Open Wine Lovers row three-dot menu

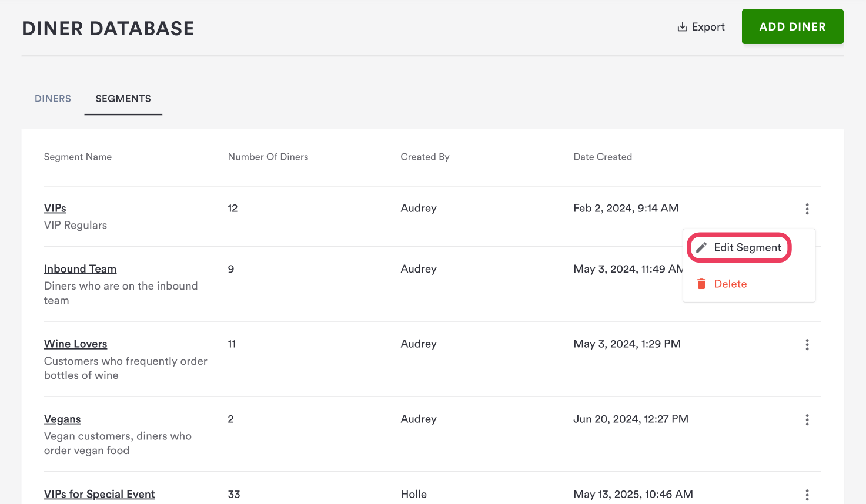click(x=807, y=345)
